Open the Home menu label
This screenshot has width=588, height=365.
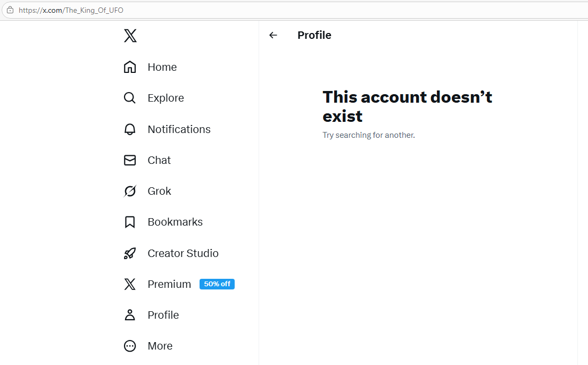tap(162, 67)
